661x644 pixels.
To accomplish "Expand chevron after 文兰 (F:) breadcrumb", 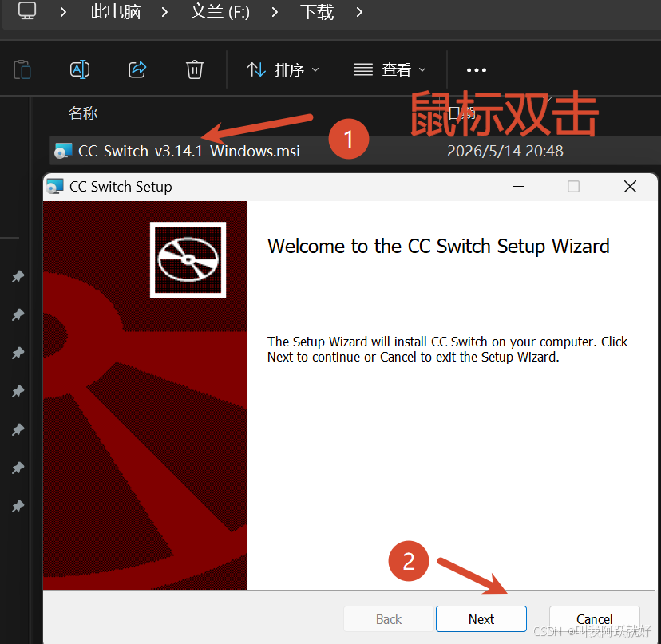I will 275,12.
